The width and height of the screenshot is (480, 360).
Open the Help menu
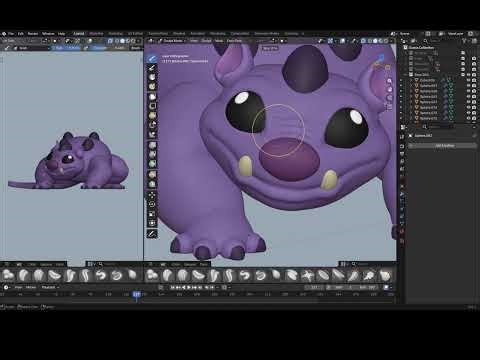62,34
